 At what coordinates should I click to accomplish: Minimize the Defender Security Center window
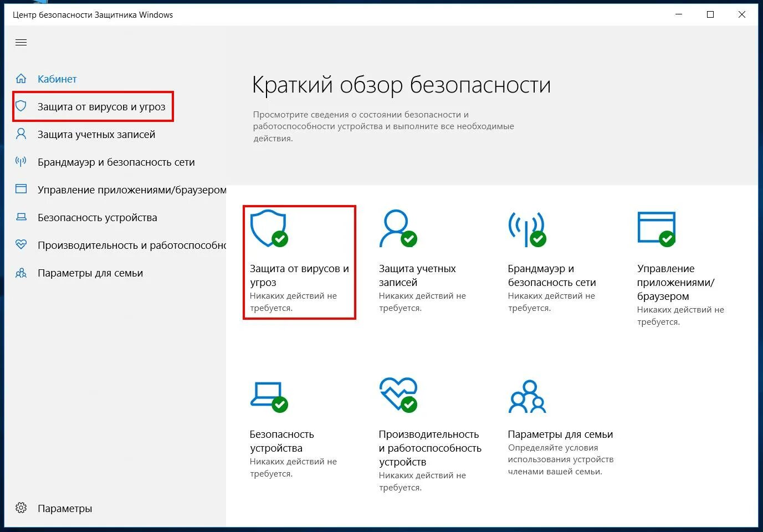pyautogui.click(x=679, y=14)
